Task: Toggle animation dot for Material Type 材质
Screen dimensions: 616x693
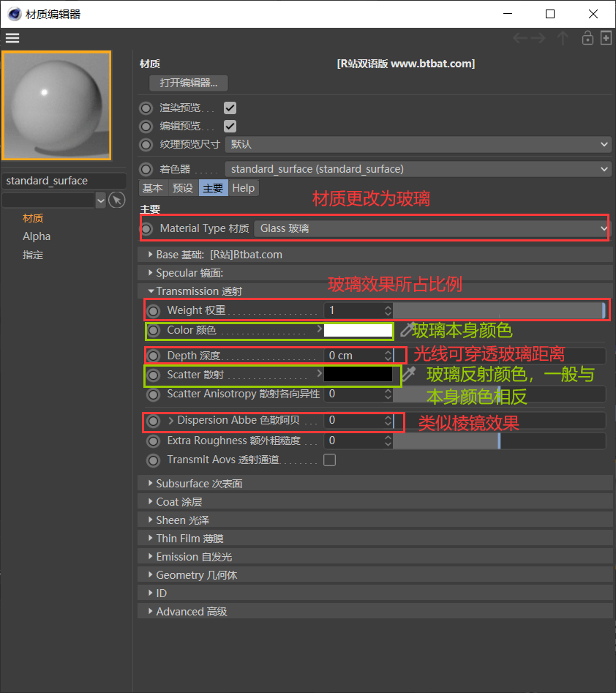Action: [146, 228]
